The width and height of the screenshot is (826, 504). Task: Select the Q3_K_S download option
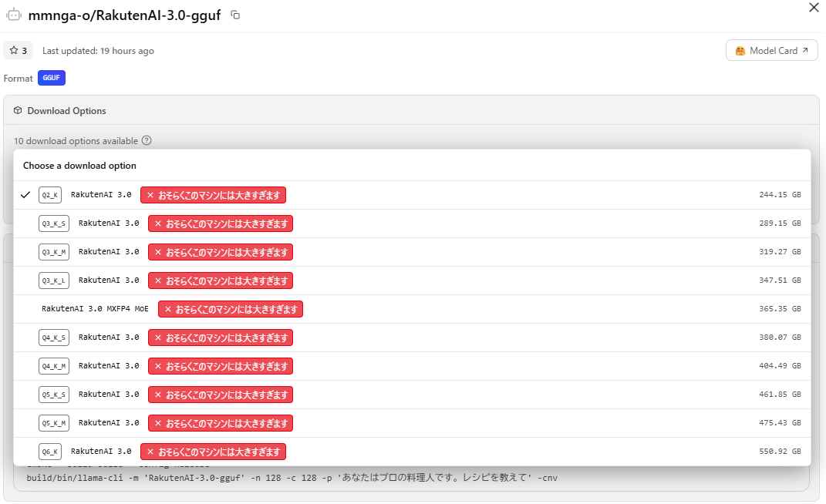(x=412, y=223)
